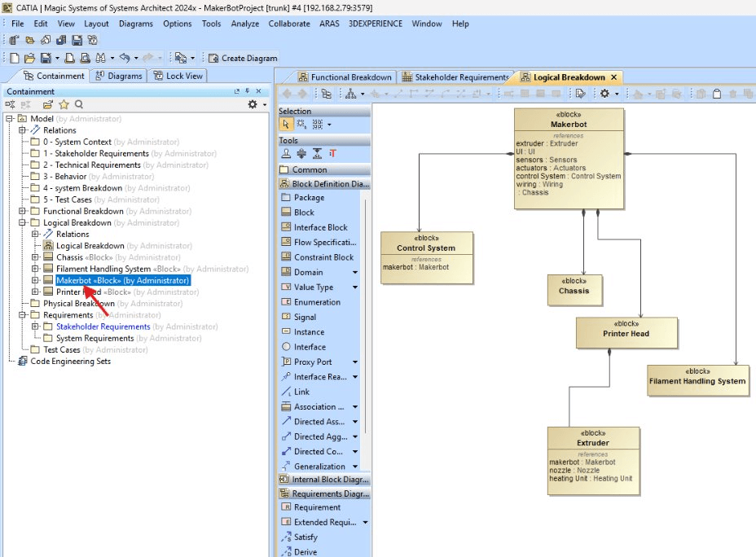Select the Code Engineering Sets tree item

click(70, 362)
